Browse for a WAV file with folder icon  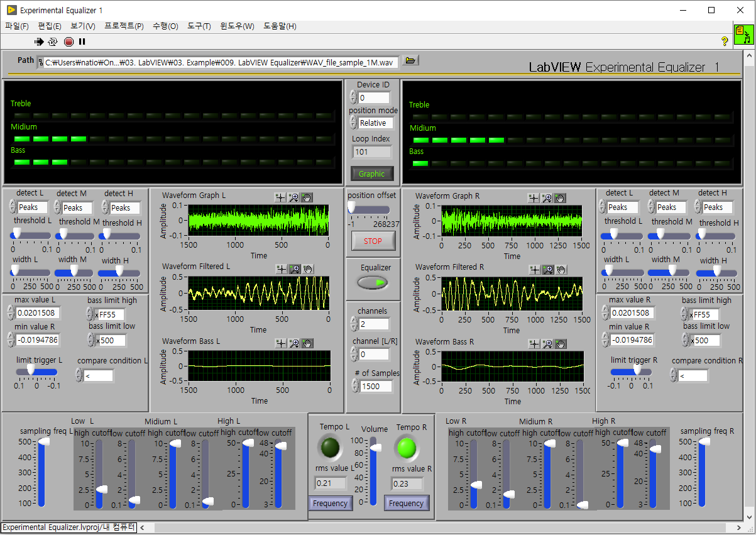[x=410, y=60]
